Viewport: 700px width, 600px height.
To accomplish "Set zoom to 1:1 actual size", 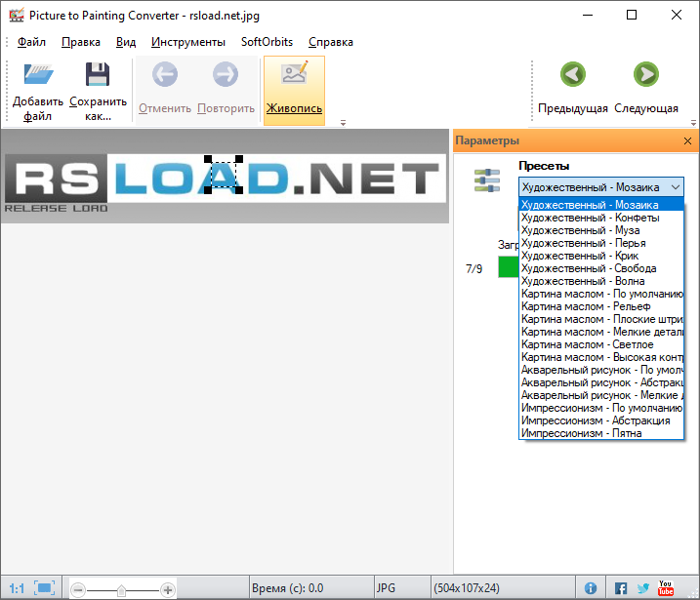I will (17, 588).
